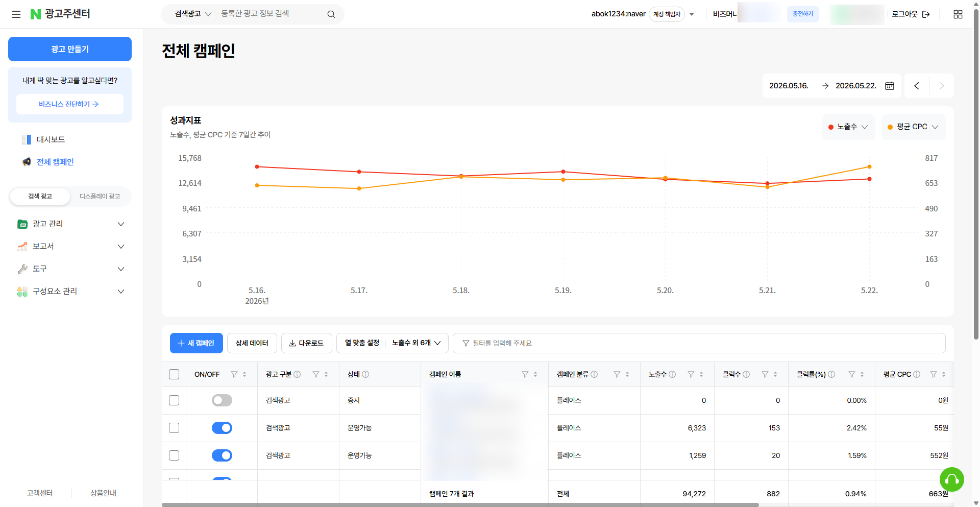The width and height of the screenshot is (980, 507).
Task: Go to previous date range arrow
Action: (x=917, y=86)
